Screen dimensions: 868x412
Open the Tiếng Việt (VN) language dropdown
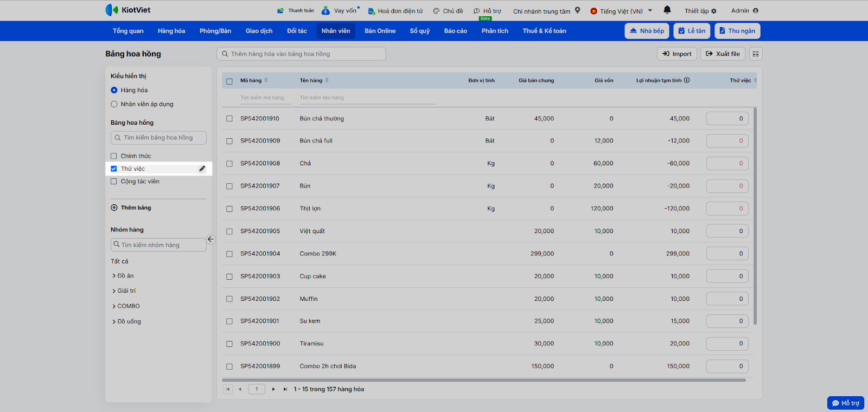pyautogui.click(x=621, y=11)
